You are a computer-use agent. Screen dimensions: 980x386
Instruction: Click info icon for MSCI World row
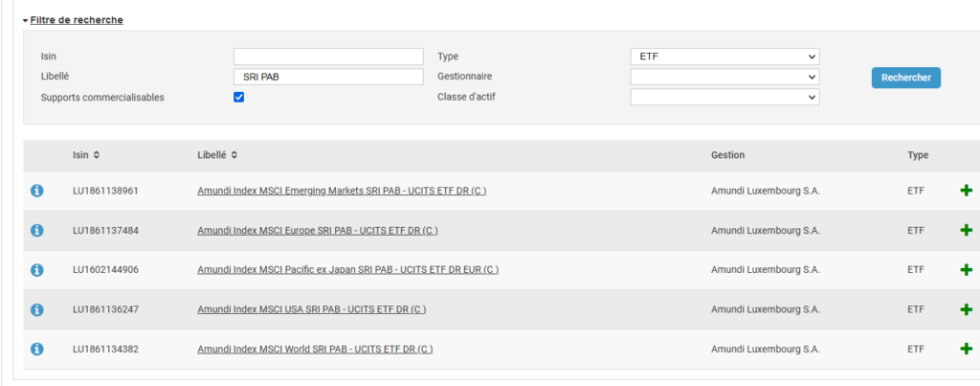click(x=37, y=349)
